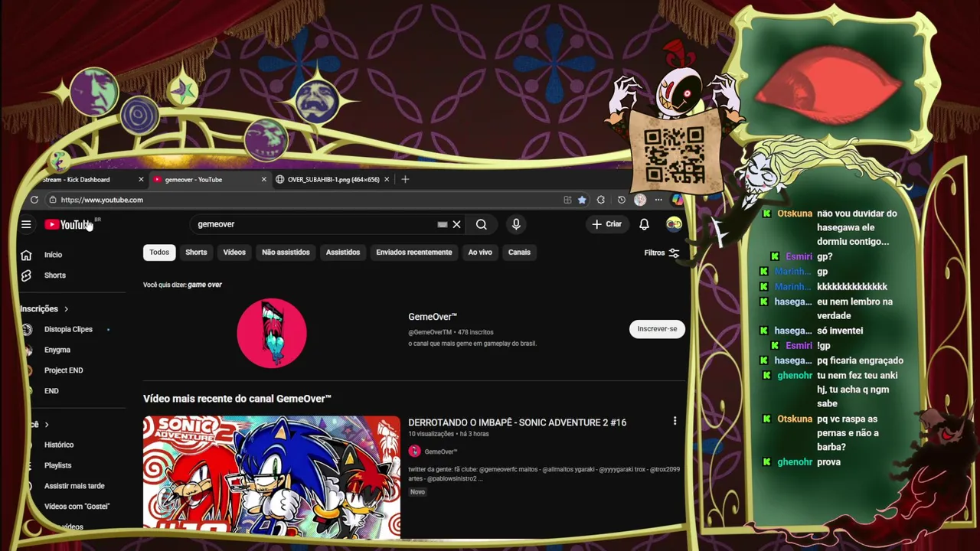Viewport: 980px width, 551px height.
Task: Select the Não assistidos chip
Action: tap(286, 253)
